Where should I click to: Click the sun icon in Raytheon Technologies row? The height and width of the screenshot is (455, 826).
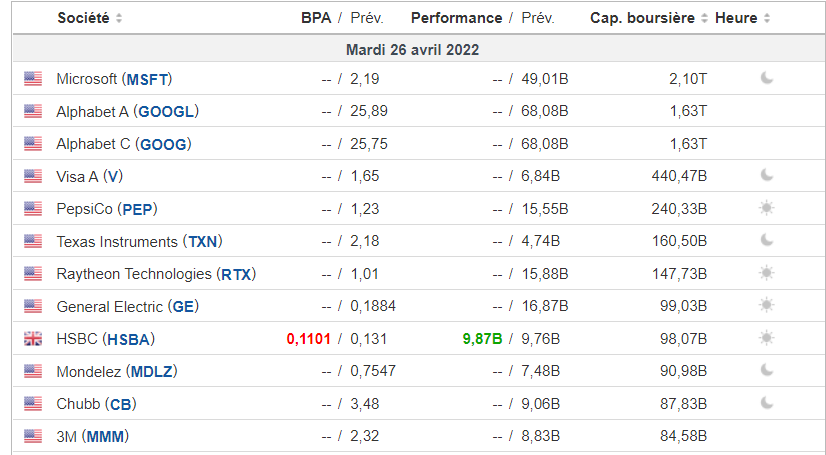(767, 273)
